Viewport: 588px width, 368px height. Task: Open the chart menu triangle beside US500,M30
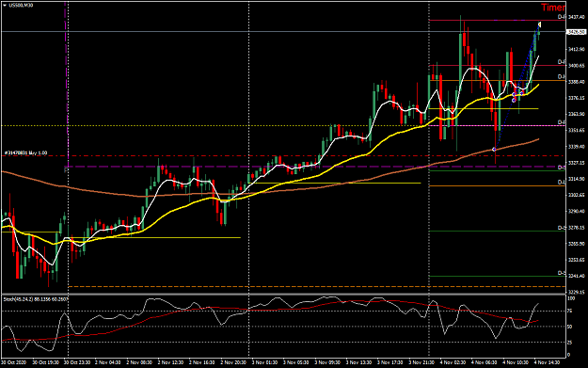click(x=5, y=6)
